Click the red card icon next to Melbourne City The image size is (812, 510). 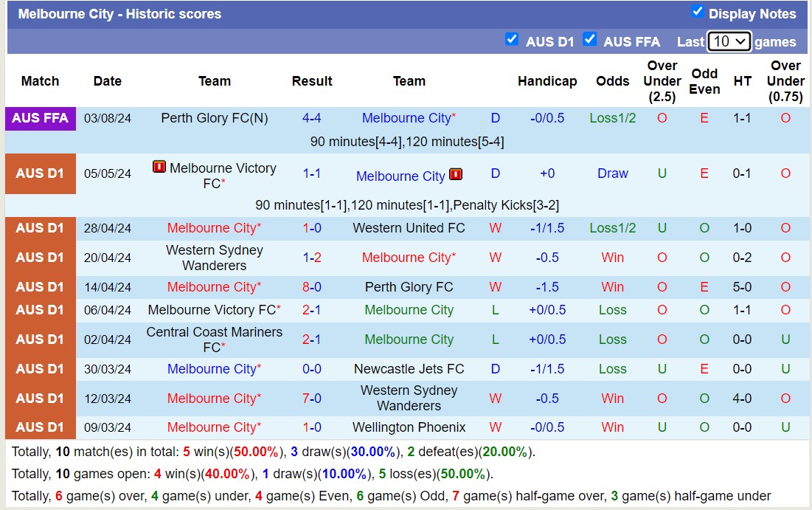coord(456,176)
